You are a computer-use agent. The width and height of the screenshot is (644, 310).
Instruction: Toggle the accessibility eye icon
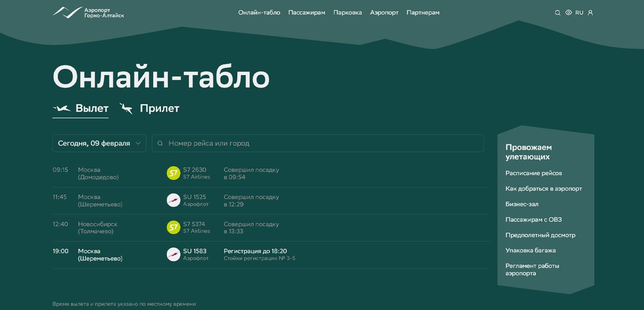pos(568,13)
